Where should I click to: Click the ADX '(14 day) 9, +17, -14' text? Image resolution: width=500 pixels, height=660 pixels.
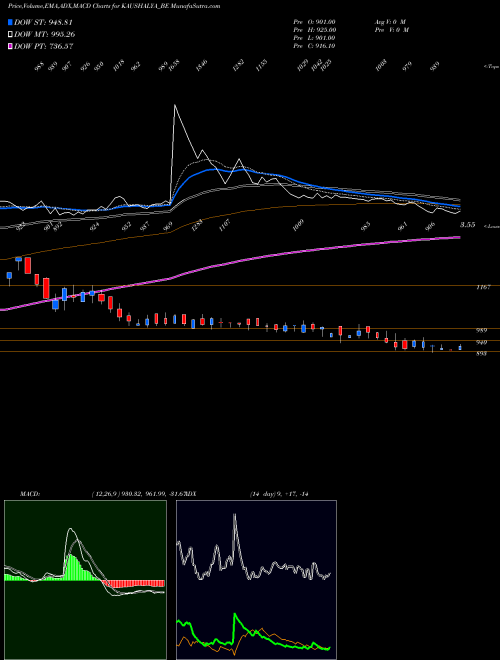(x=279, y=494)
